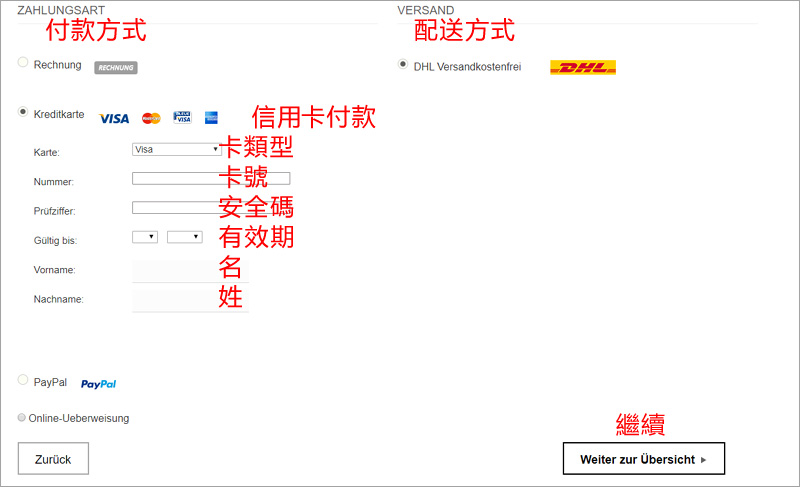Select Online-Ueberweisung payment option
The image size is (800, 487).
(23, 418)
